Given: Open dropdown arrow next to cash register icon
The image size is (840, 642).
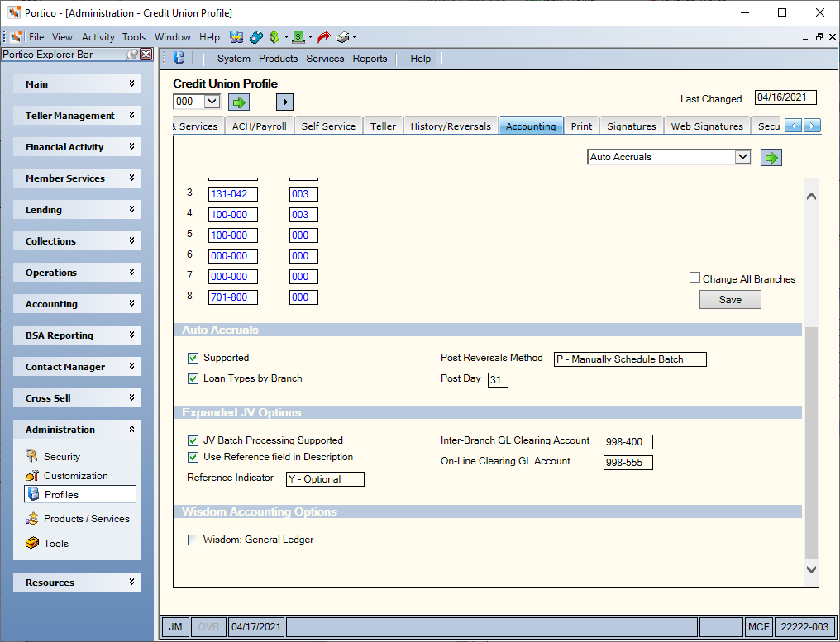Looking at the screenshot, I should 310,37.
